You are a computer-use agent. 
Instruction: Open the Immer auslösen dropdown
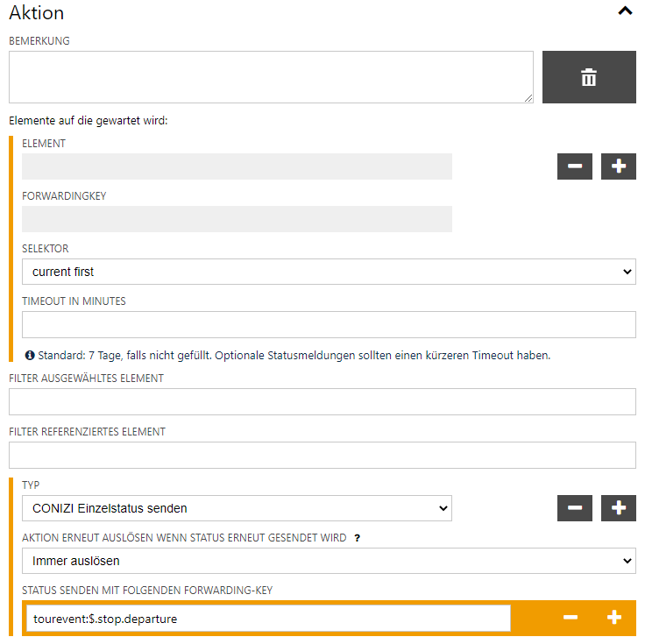point(329,561)
